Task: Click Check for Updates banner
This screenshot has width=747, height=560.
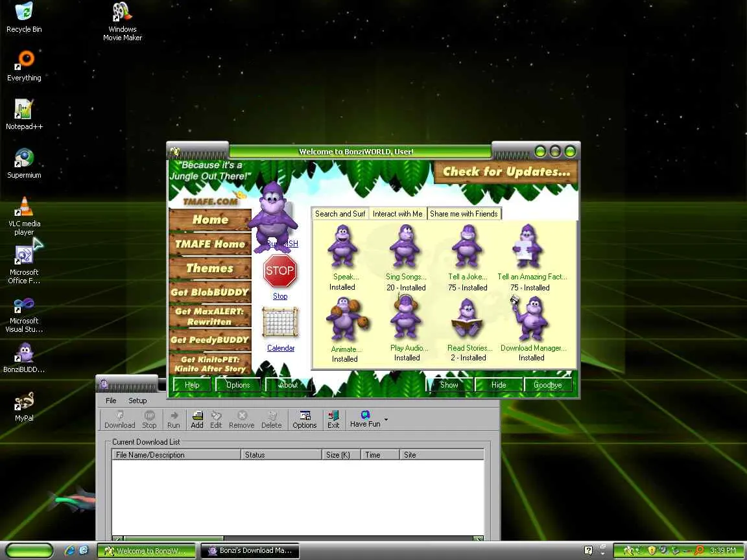Action: [506, 172]
